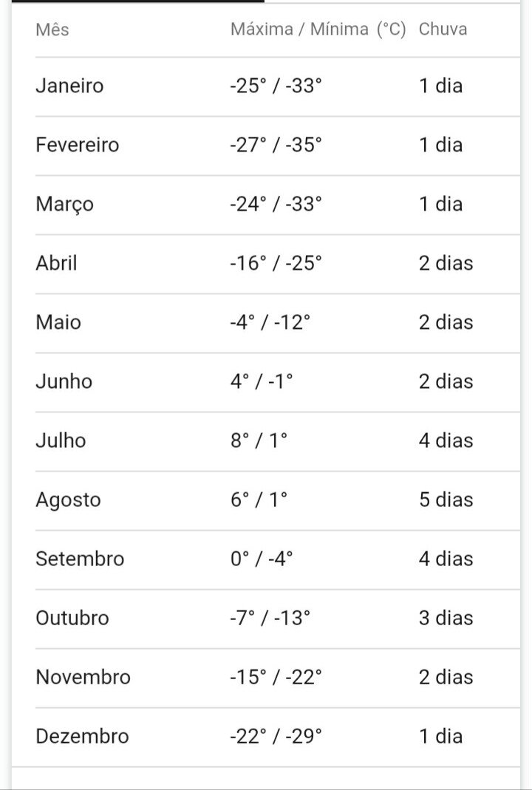532x790 pixels.
Task: Select the Dezembro row label
Action: 82,737
